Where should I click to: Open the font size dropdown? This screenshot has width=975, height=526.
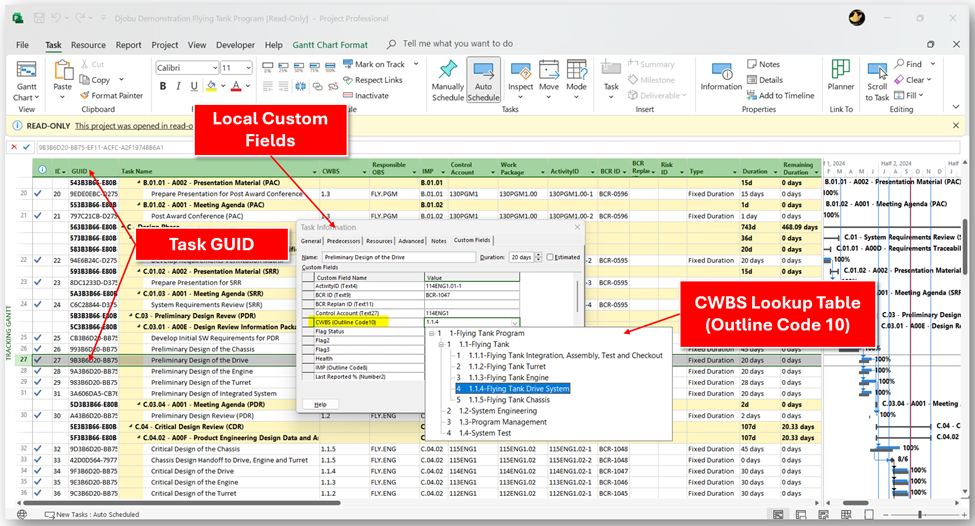pos(248,68)
